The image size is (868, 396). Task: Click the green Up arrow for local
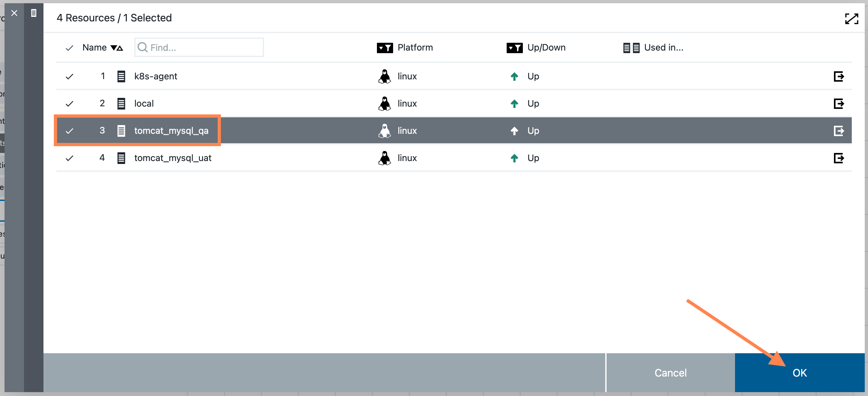pos(514,103)
